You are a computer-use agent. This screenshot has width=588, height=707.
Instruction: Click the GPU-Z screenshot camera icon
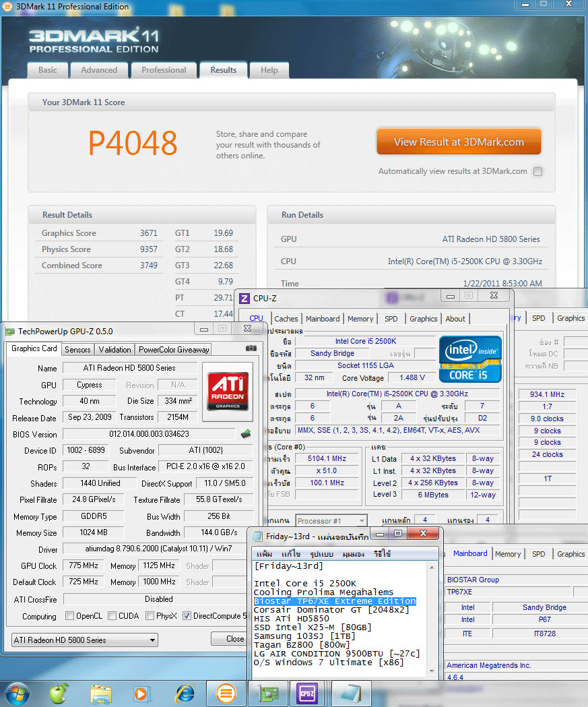tap(251, 348)
